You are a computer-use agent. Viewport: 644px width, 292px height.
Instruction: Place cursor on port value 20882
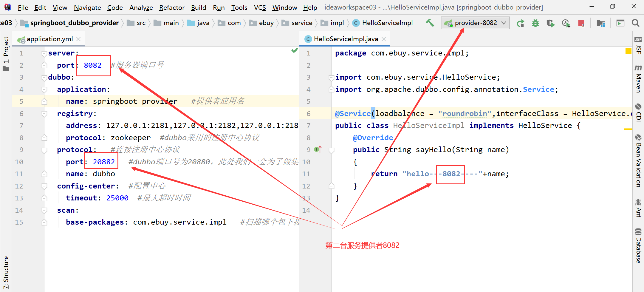104,162
